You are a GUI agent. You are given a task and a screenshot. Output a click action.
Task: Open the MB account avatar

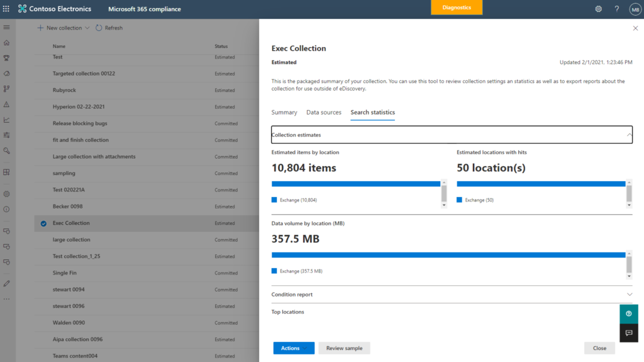click(x=635, y=9)
